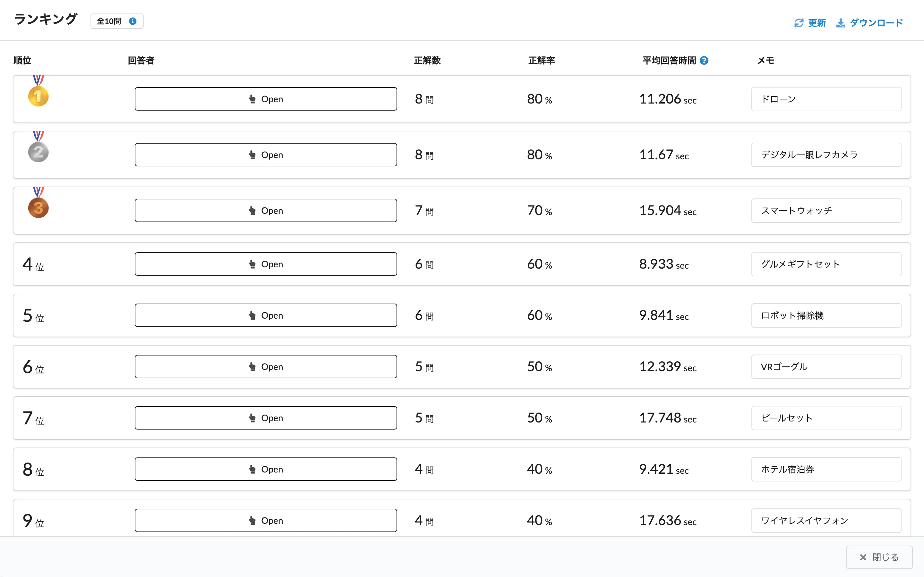
Task: Click the gold first-place medal icon
Action: (38, 96)
